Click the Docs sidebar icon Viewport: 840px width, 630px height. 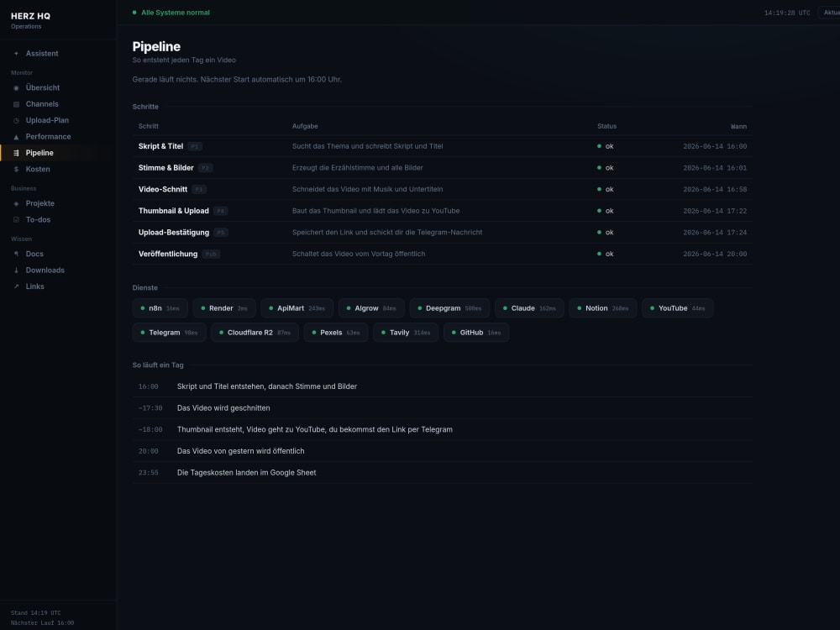[x=16, y=254]
